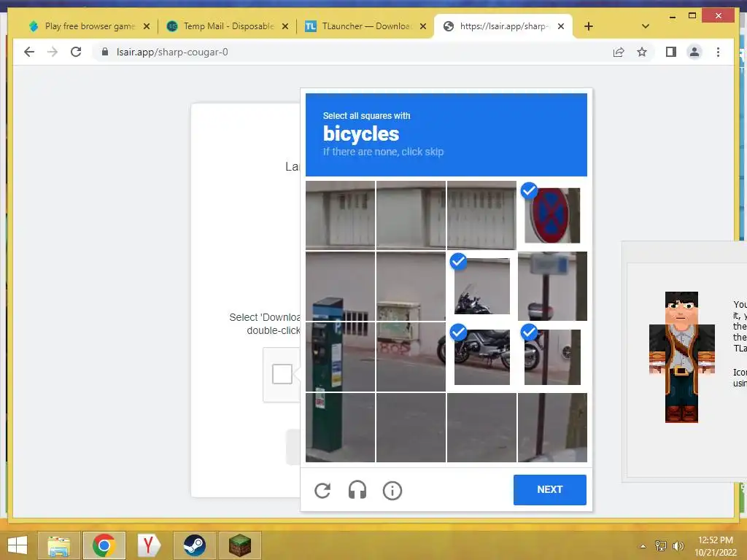Click the browser back arrow

click(x=29, y=52)
